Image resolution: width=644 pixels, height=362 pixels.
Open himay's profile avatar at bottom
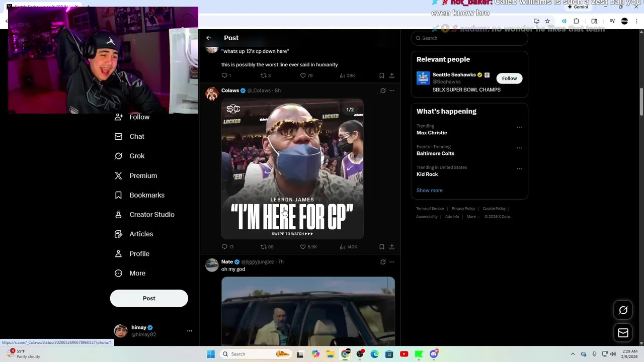tap(121, 331)
